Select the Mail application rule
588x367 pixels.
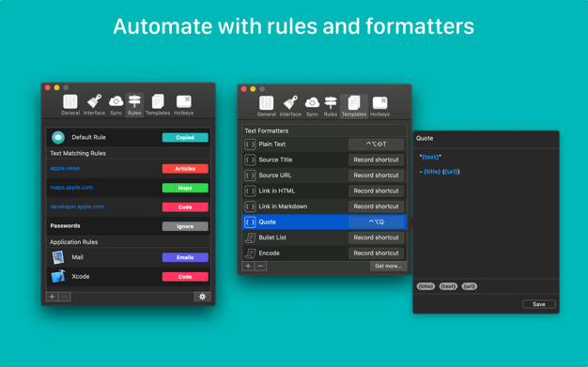pyautogui.click(x=129, y=257)
